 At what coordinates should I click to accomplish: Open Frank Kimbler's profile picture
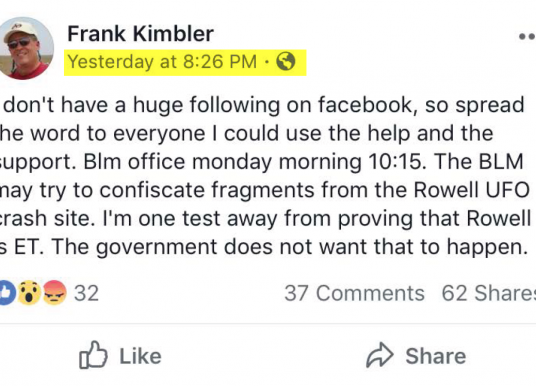[x=25, y=48]
